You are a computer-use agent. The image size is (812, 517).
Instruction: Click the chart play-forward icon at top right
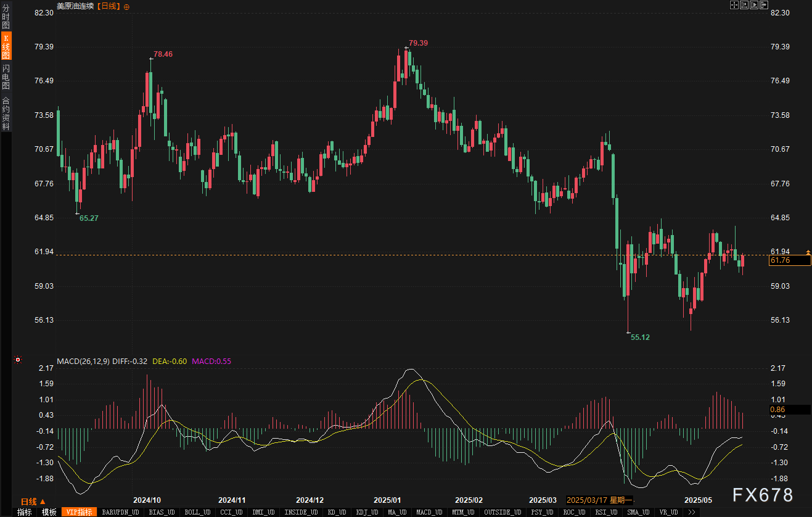click(x=754, y=5)
